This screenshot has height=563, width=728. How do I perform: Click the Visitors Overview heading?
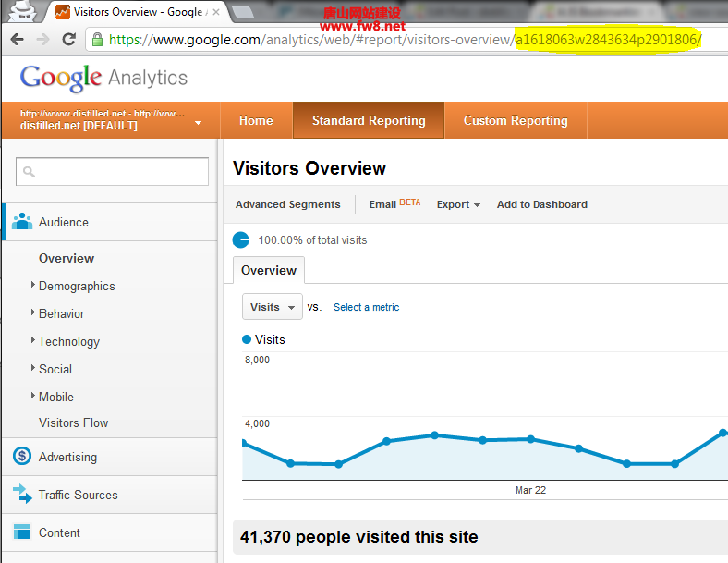coord(309,168)
